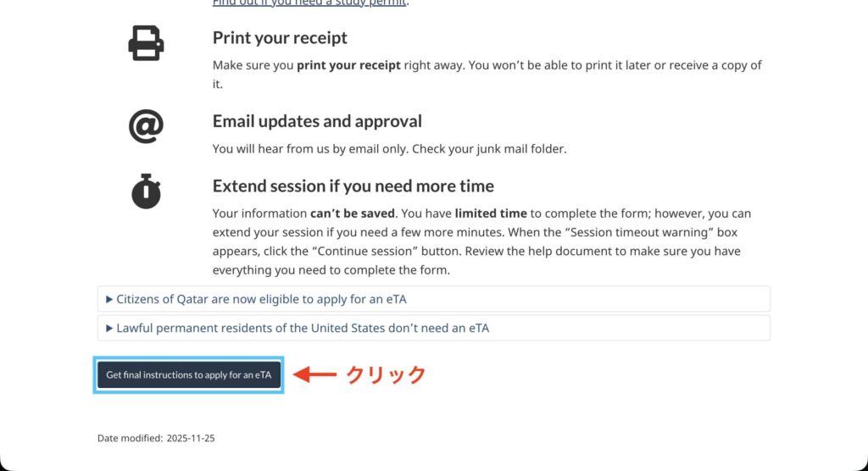Click the stopwatch icon beside Extend session

(146, 191)
